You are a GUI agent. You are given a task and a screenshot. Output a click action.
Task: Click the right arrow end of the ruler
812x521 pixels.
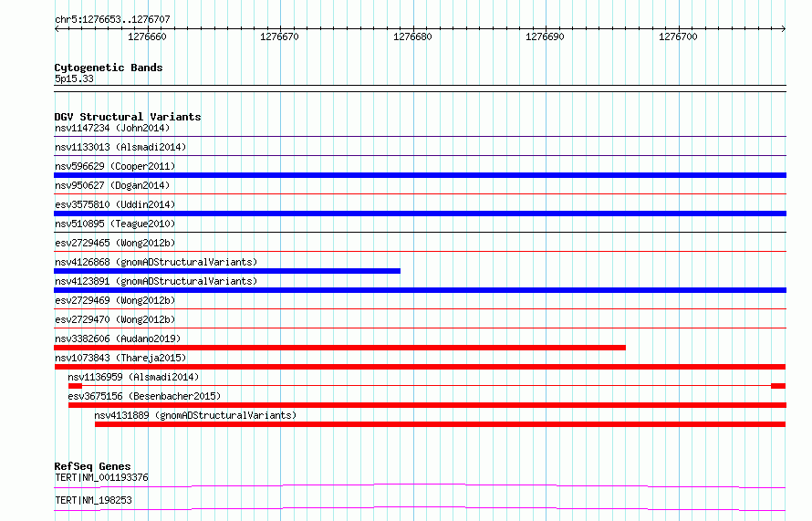tap(784, 28)
